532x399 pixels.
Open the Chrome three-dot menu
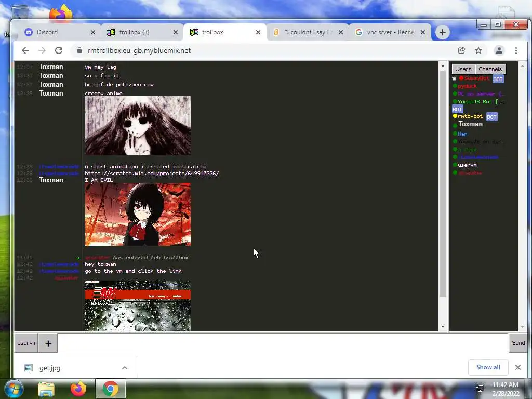(516, 50)
